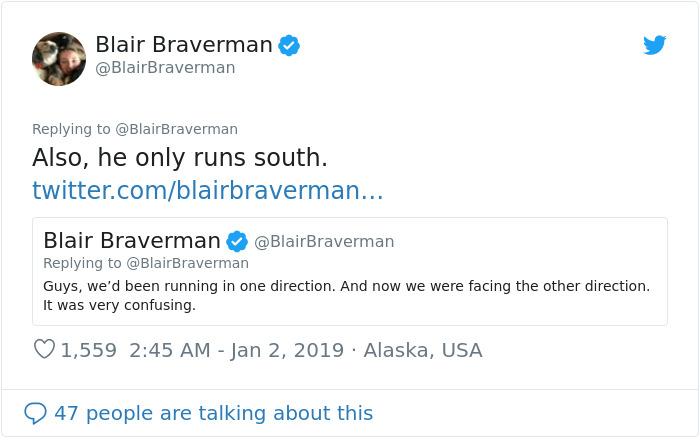This screenshot has width=700, height=438.
Task: Open the tweet timestamp 2:45 AM - Jan 2, 2019
Action: tap(236, 350)
